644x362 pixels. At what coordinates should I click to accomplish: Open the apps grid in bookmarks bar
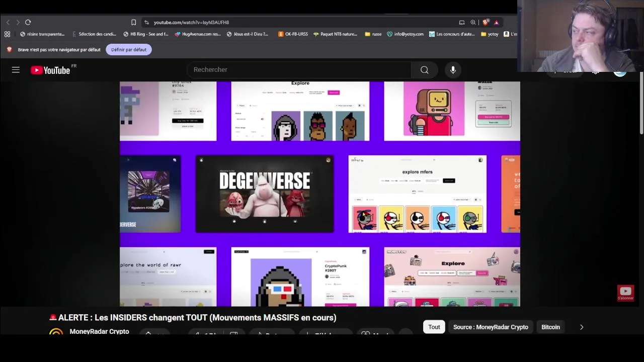coord(7,34)
